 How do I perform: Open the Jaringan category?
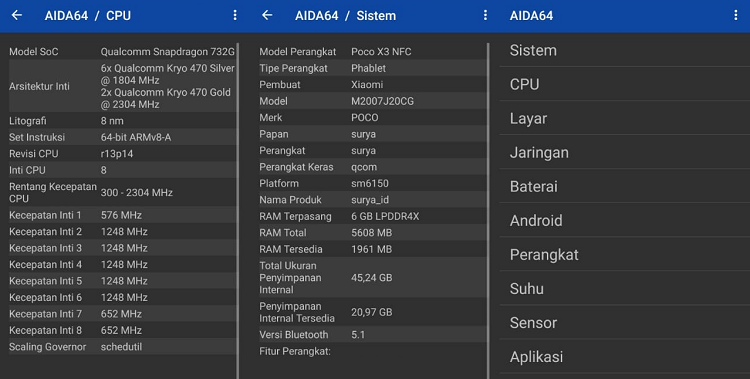pos(625,152)
